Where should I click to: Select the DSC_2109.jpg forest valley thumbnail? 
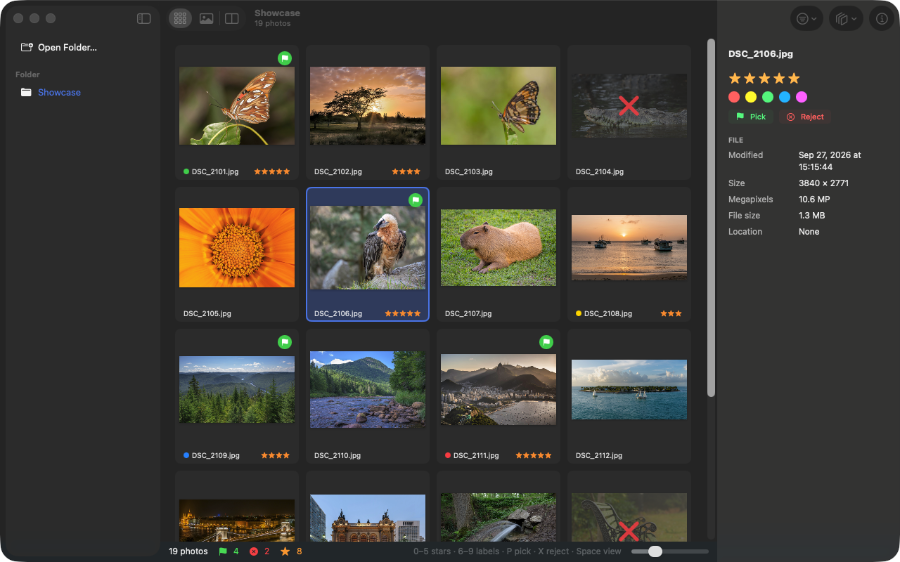coord(237,390)
